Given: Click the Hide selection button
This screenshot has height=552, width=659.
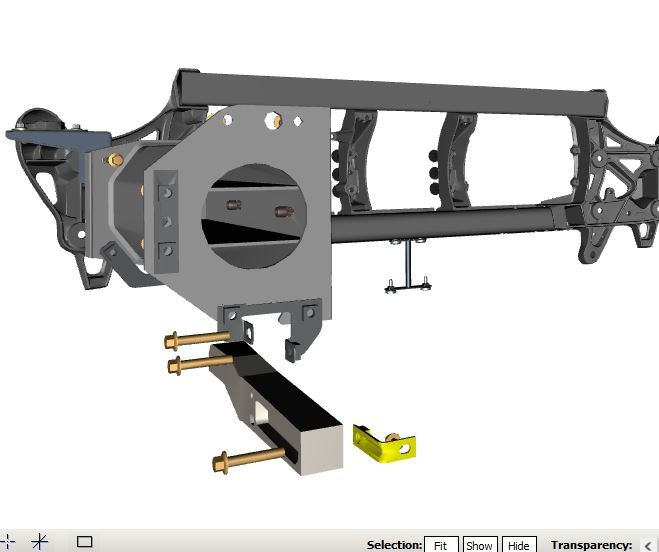Looking at the screenshot, I should [519, 545].
